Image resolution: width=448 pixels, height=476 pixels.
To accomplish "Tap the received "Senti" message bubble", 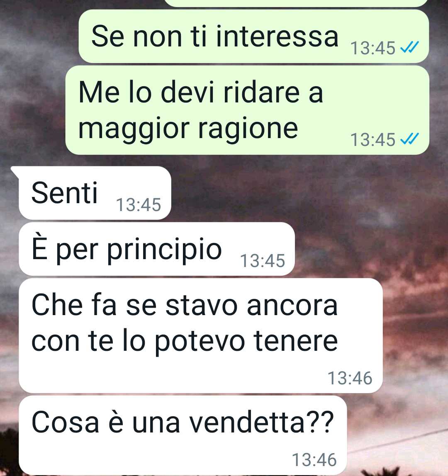I will tap(95, 193).
